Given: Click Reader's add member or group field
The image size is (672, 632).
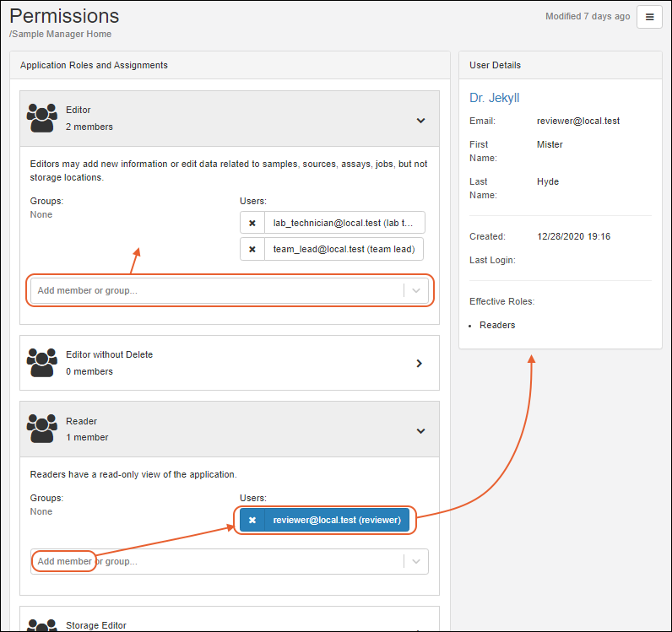Looking at the screenshot, I should (215, 561).
